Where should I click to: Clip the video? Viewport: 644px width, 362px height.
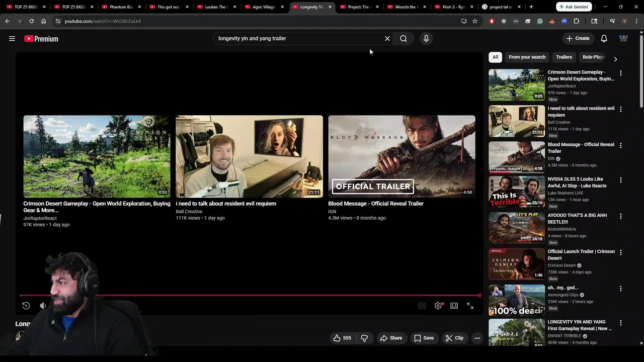pos(454,338)
